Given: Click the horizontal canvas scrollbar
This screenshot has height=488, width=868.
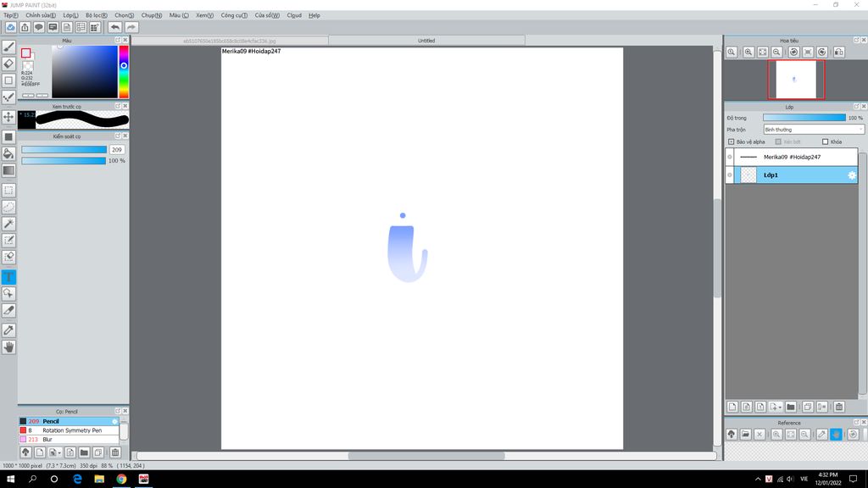Looking at the screenshot, I should [x=426, y=456].
